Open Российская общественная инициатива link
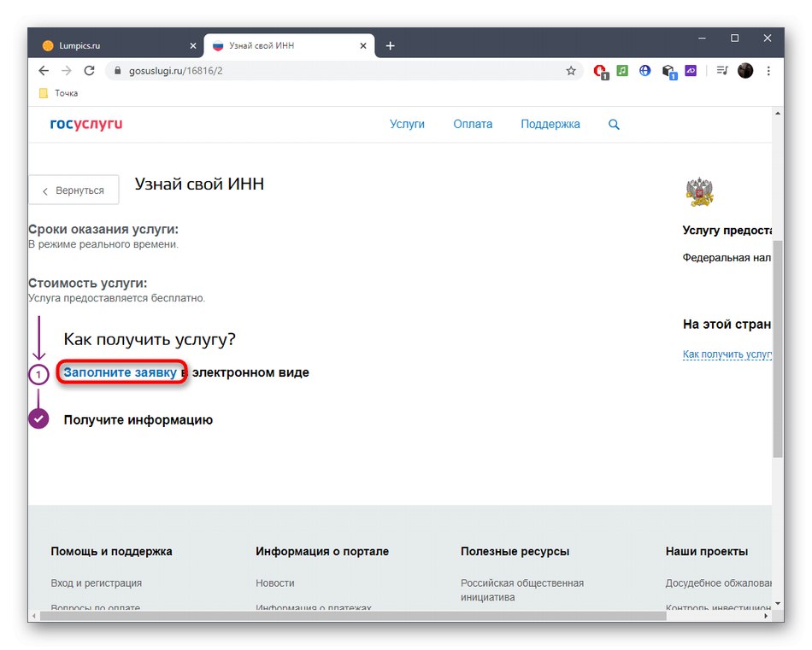The image size is (812, 650). point(522,590)
